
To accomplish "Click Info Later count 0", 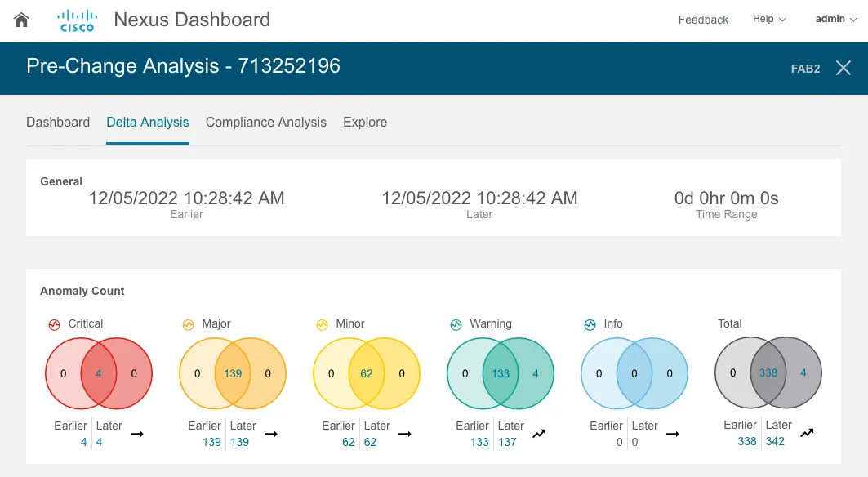I will tap(635, 442).
